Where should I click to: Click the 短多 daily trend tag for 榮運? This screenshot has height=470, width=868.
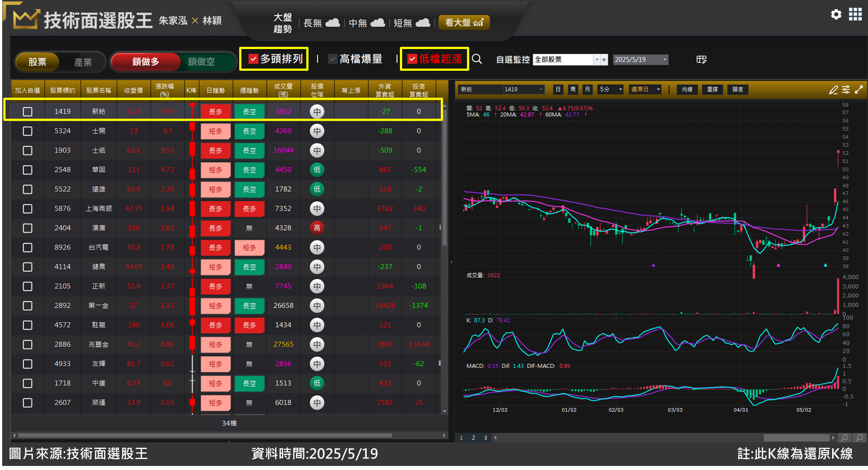[216, 403]
